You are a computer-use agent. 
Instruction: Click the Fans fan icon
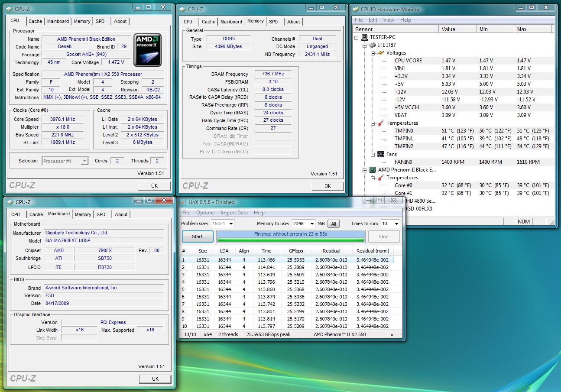(380, 154)
